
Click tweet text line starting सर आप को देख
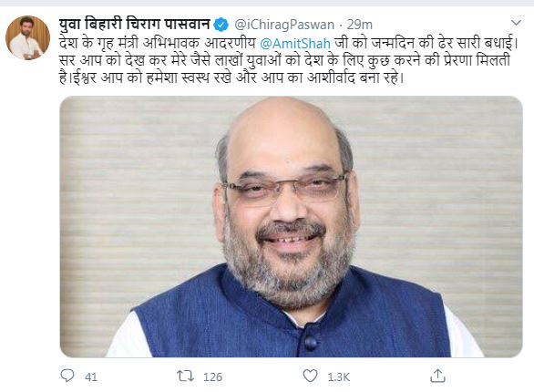point(284,61)
